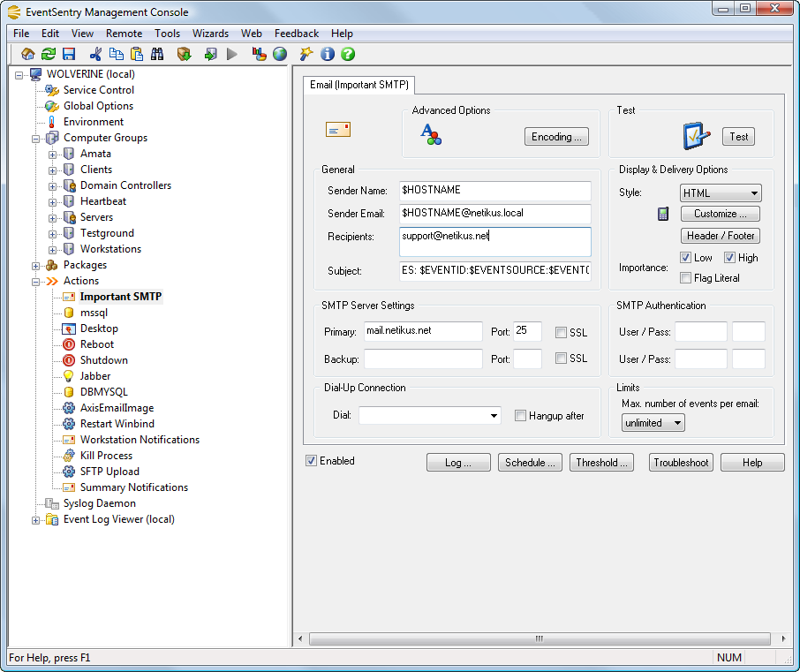The height and width of the screenshot is (672, 800).
Task: Click the Header / Footer button
Action: (720, 236)
